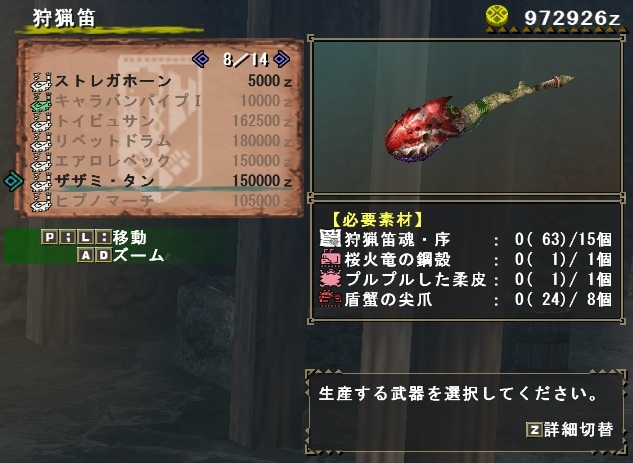This screenshot has height=463, width=633.
Task: Click the AD ズーム zoom hint
Action: (121, 255)
